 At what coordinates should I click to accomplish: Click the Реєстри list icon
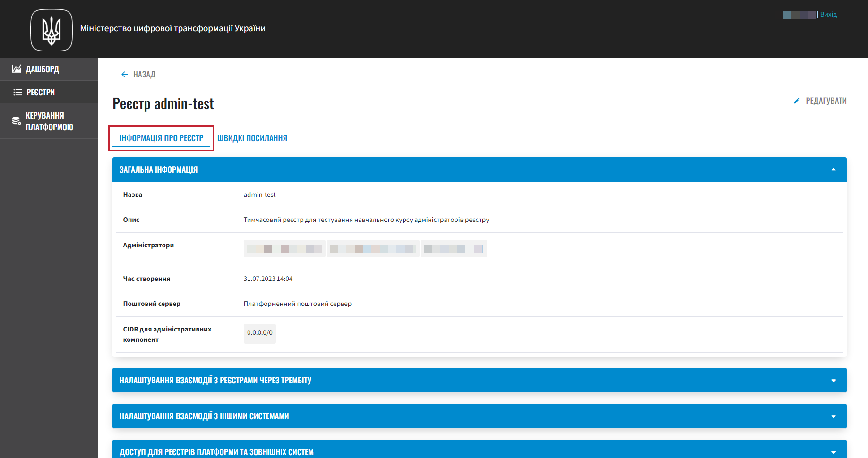coord(17,92)
